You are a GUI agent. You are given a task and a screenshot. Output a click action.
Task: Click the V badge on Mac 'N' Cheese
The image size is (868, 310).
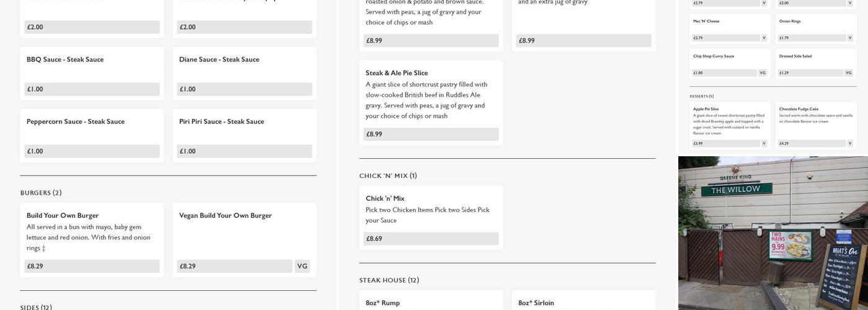[764, 38]
